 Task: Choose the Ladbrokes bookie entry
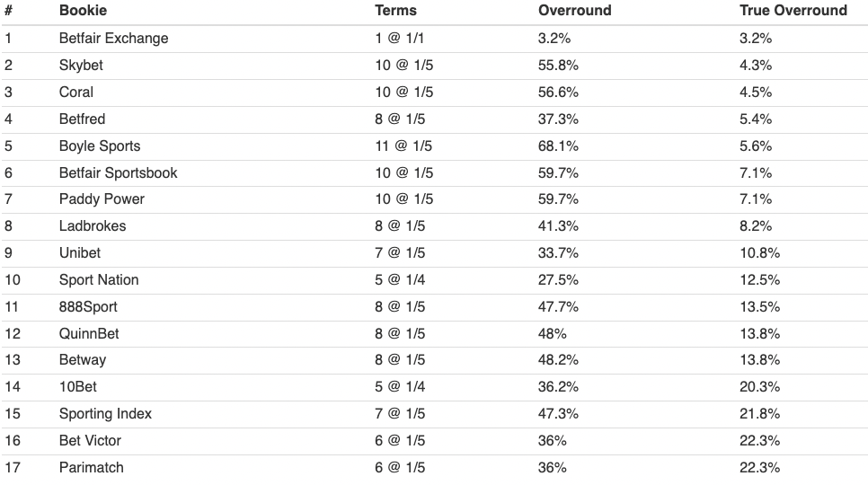tap(93, 226)
